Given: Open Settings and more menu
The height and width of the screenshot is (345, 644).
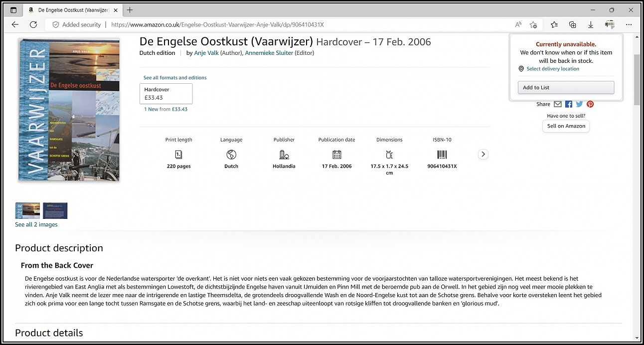Looking at the screenshot, I should (x=629, y=24).
